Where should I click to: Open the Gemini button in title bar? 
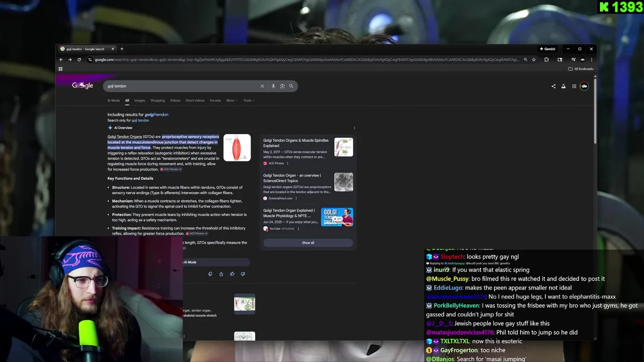pyautogui.click(x=547, y=49)
